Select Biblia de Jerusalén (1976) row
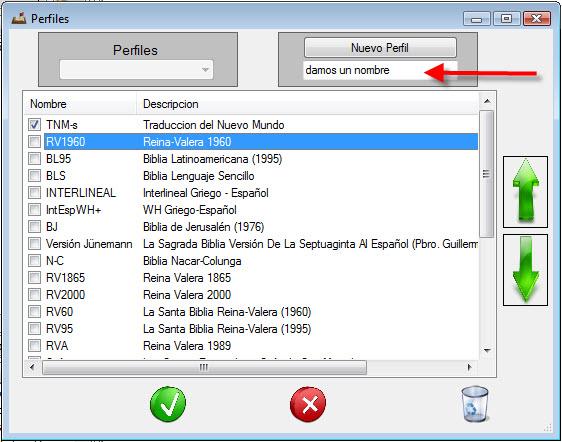 click(251, 227)
